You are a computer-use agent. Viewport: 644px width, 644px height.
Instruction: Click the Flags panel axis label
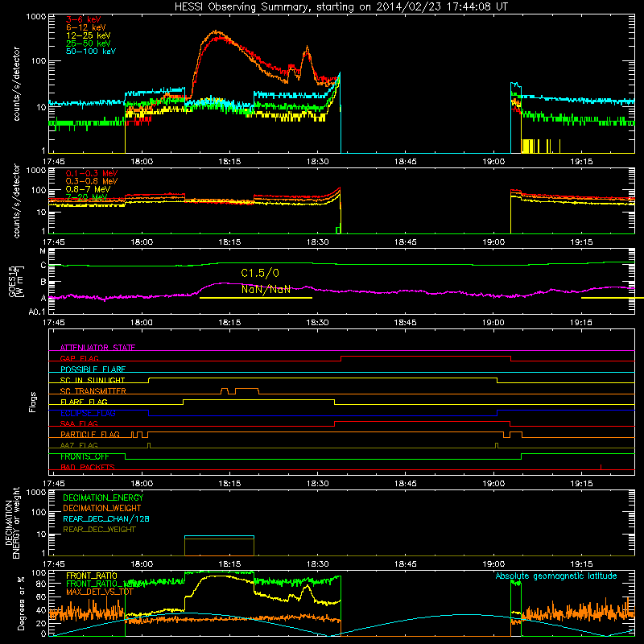pyautogui.click(x=33, y=402)
